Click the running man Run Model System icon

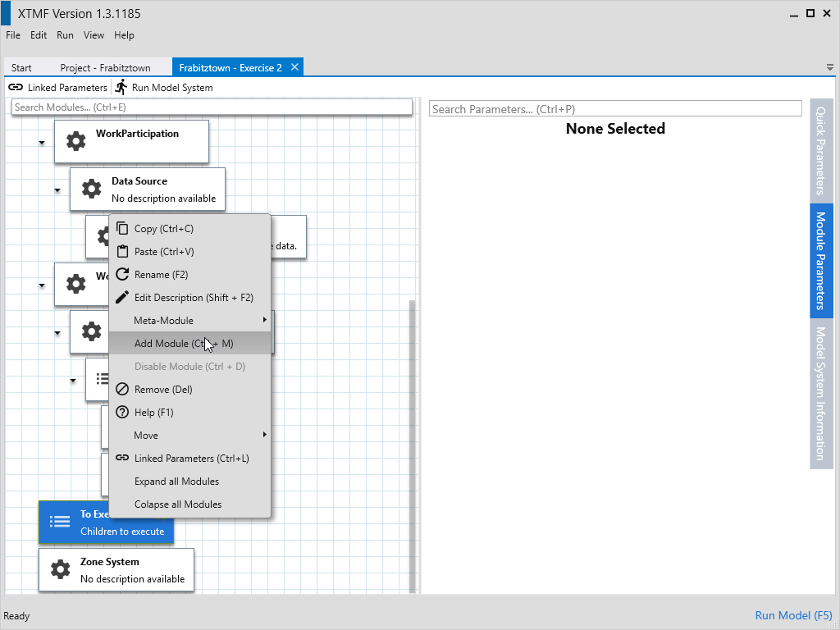point(121,87)
